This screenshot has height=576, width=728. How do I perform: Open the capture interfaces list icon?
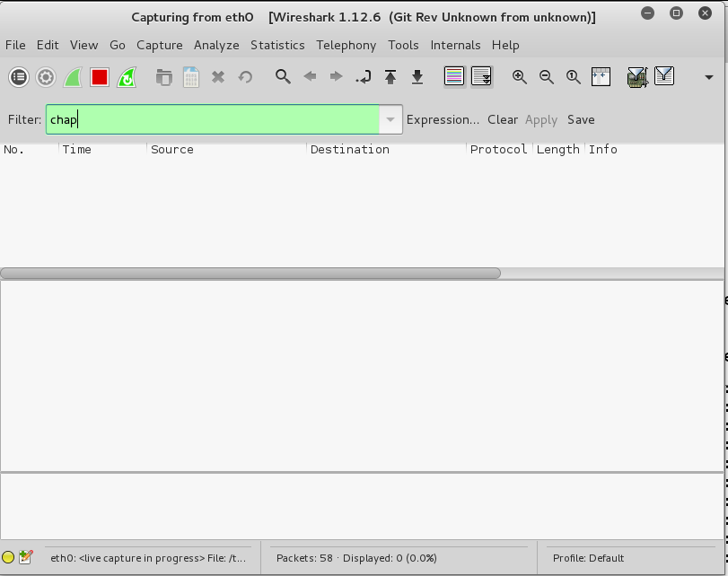click(x=19, y=77)
